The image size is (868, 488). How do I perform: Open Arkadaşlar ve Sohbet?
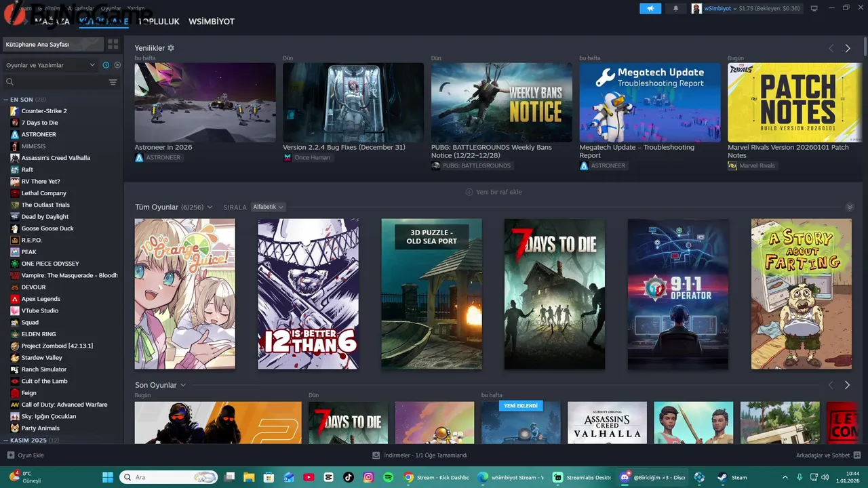click(x=828, y=455)
